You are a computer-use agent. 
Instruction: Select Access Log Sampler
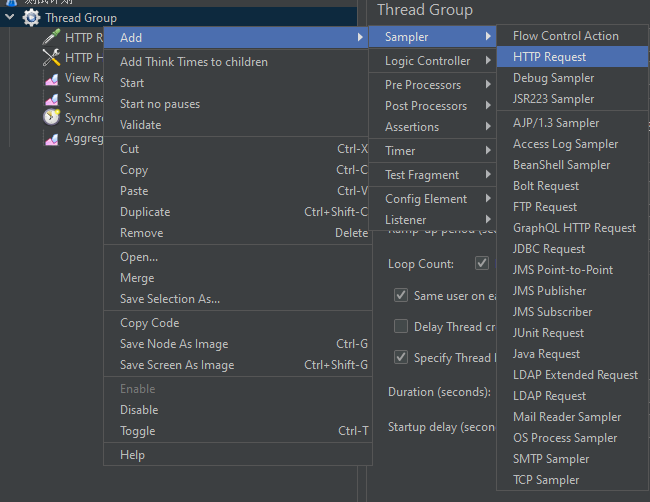[x=572, y=144]
